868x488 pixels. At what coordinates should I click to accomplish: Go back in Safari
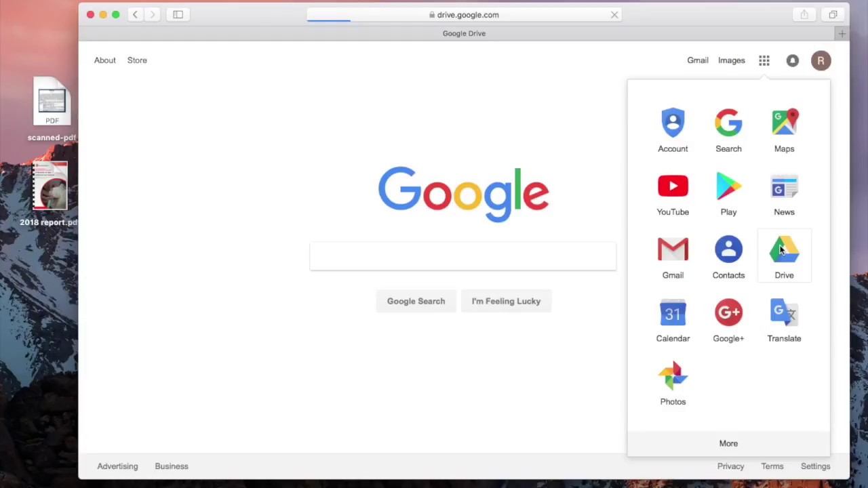135,14
